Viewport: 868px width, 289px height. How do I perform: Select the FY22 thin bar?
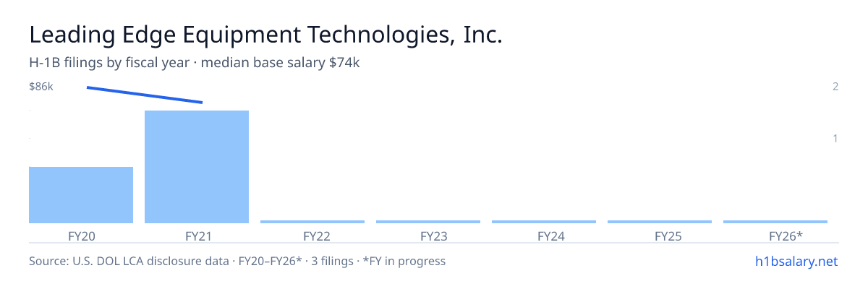[312, 222]
